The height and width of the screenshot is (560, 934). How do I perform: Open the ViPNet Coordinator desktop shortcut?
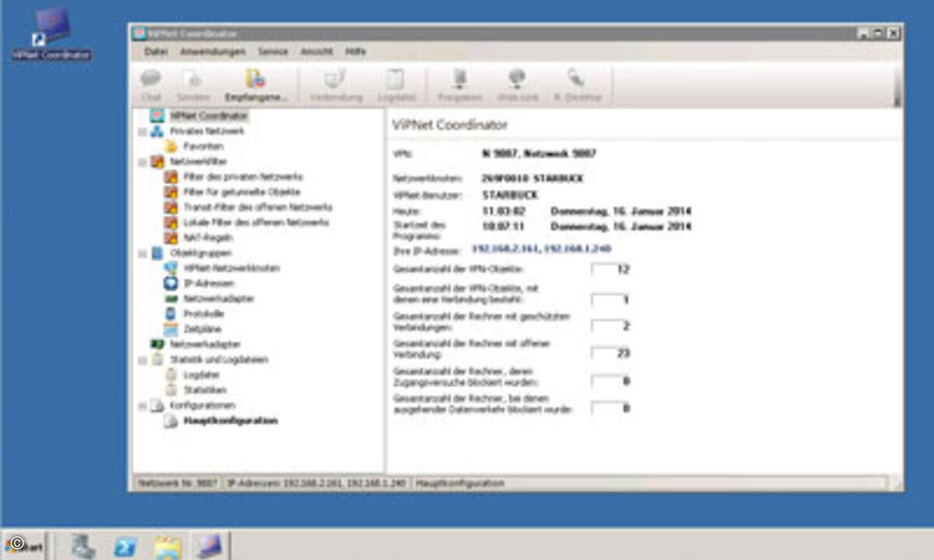point(51,35)
